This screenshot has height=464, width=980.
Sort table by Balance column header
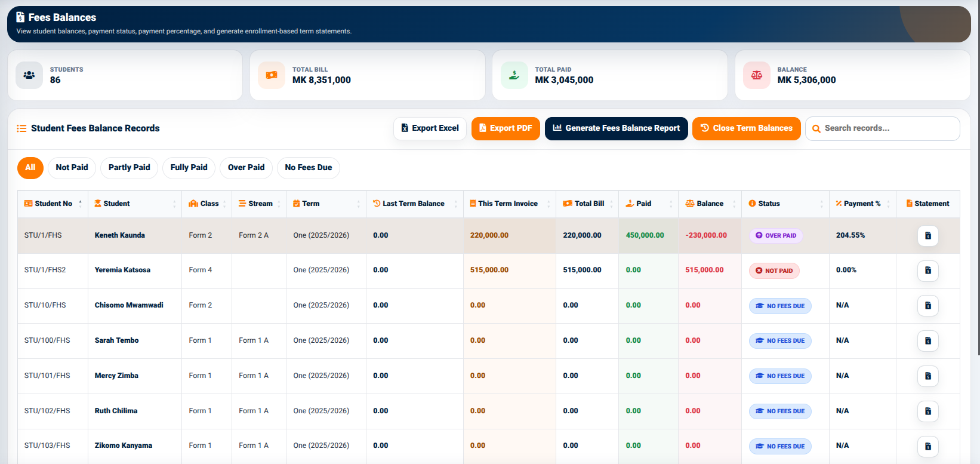click(x=710, y=204)
